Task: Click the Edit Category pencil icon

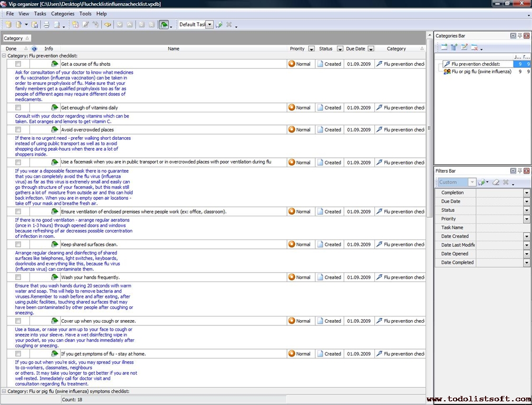Action: click(464, 47)
